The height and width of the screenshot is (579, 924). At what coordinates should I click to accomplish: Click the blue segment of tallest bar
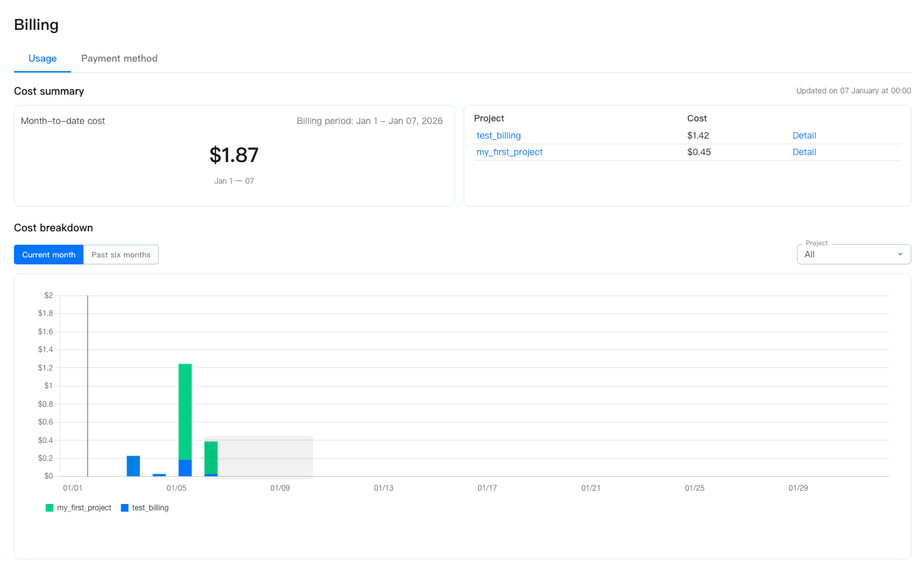click(185, 468)
